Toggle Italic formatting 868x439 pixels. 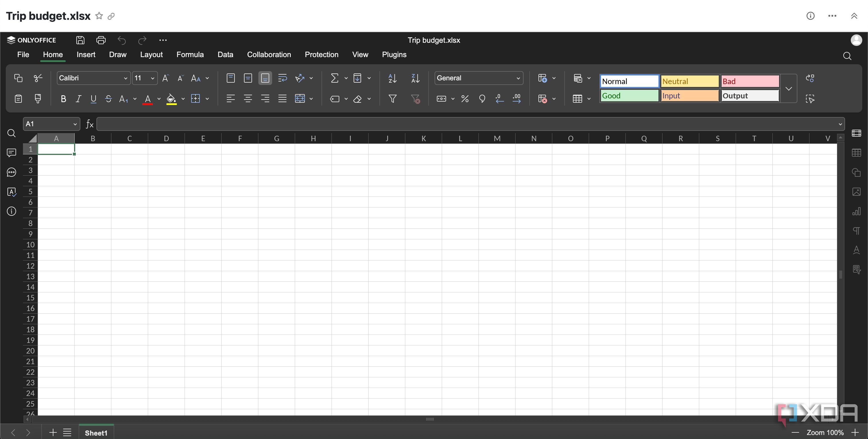pos(78,99)
